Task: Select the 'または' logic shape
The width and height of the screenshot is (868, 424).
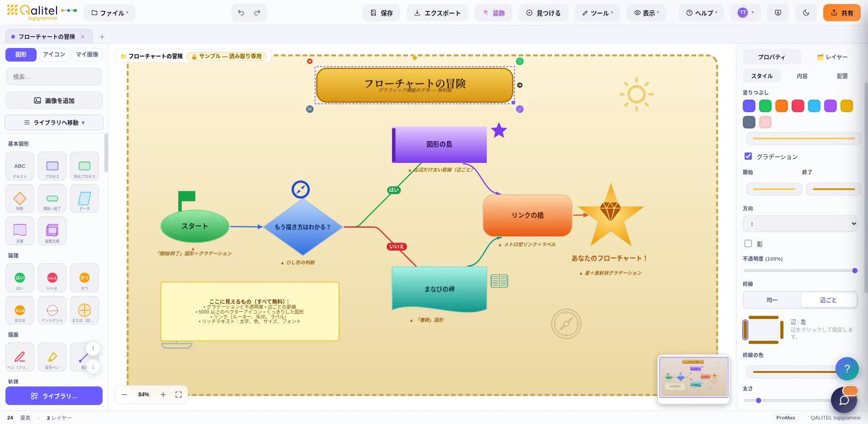Action: [x=20, y=310]
